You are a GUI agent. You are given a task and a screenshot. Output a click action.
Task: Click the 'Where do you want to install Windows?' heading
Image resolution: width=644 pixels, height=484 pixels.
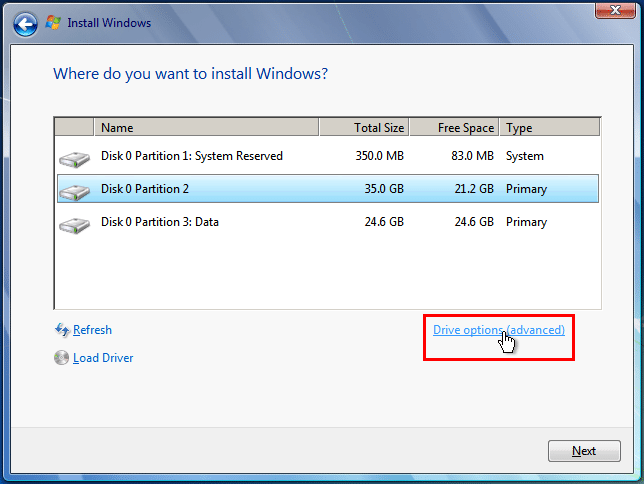tap(191, 74)
